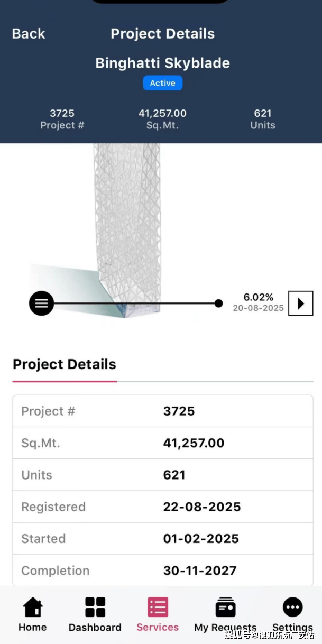Tap the Sq.Mt. row in details table
This screenshot has width=322, height=644.
pos(162,443)
